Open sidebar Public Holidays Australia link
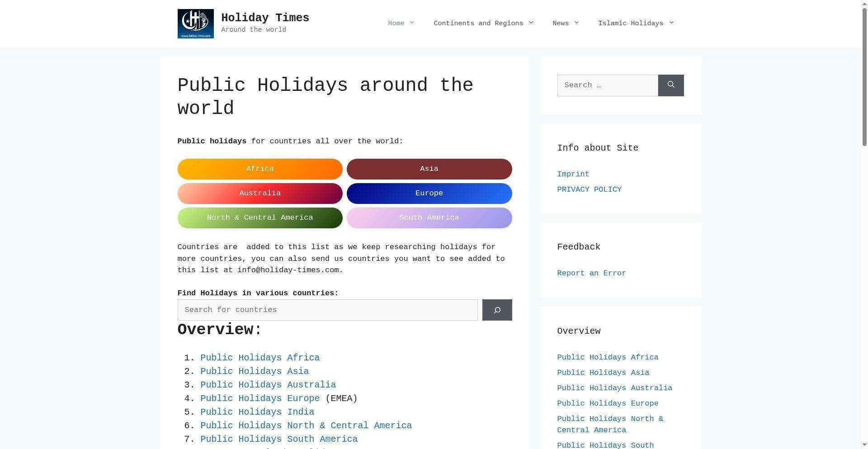 tap(614, 388)
